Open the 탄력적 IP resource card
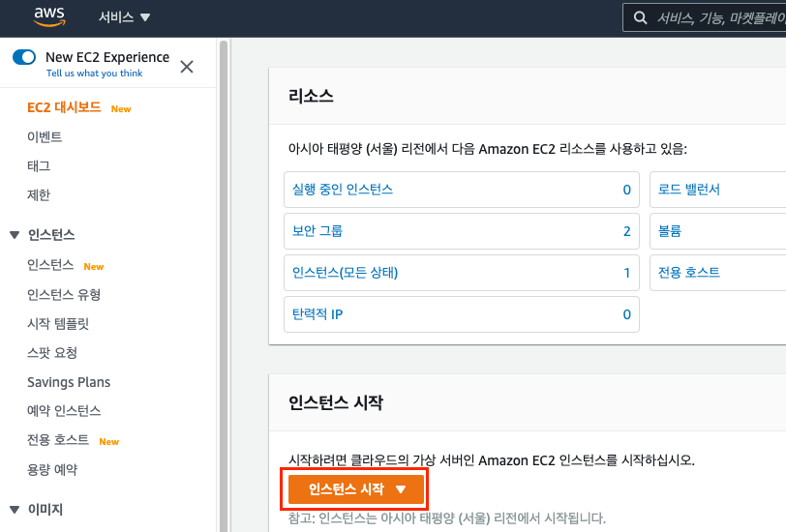 (462, 314)
